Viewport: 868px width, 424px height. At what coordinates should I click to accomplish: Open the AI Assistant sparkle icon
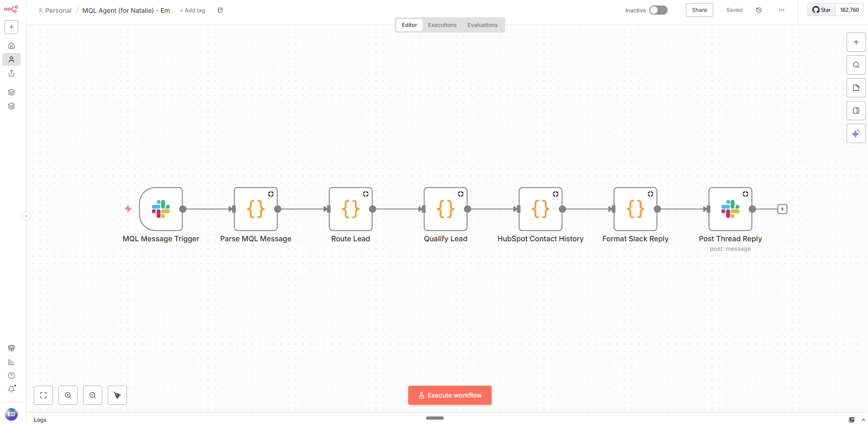click(x=856, y=133)
